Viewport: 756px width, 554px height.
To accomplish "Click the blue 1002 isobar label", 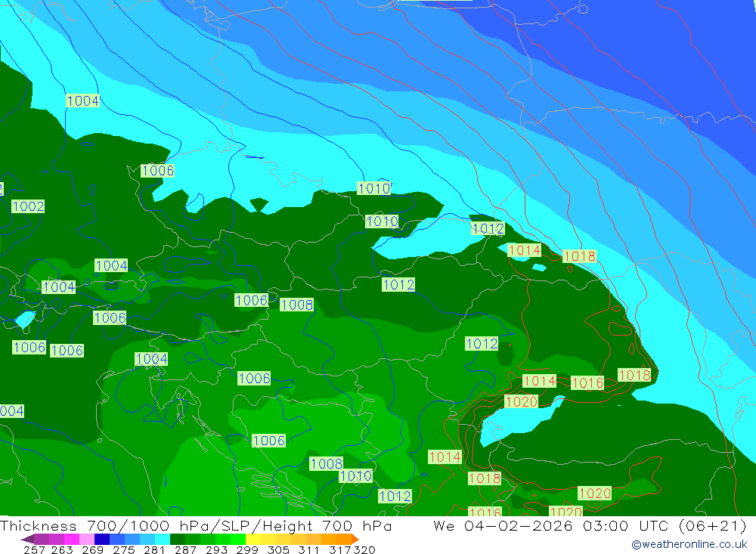I will pos(28,206).
